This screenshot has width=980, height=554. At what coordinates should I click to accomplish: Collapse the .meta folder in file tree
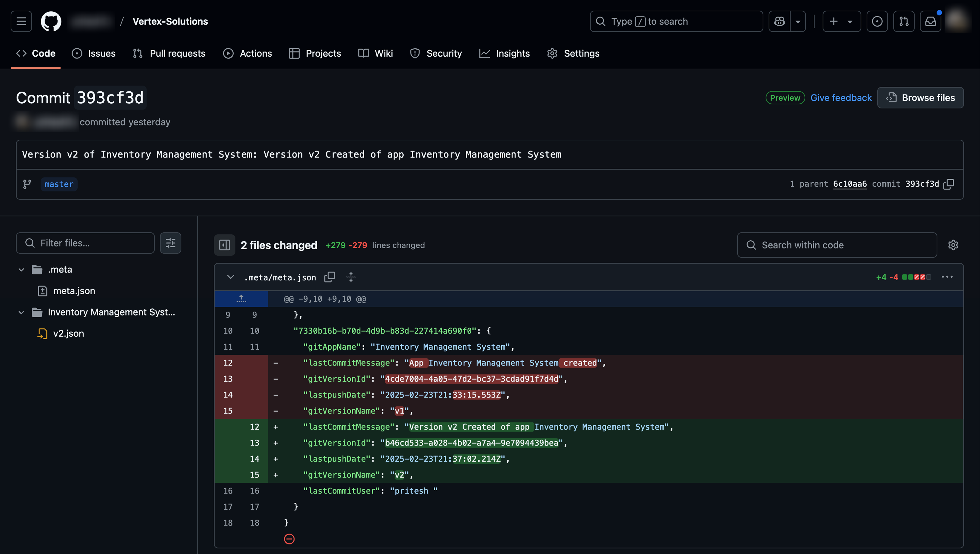21,270
